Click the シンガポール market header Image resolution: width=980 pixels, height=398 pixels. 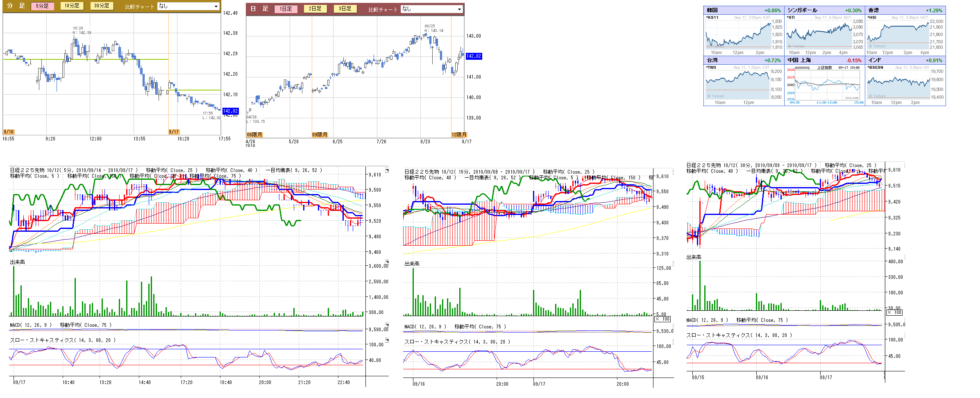click(x=802, y=10)
